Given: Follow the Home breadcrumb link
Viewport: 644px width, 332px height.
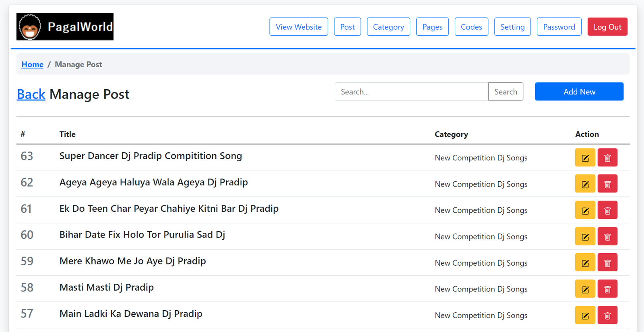Looking at the screenshot, I should coord(32,64).
